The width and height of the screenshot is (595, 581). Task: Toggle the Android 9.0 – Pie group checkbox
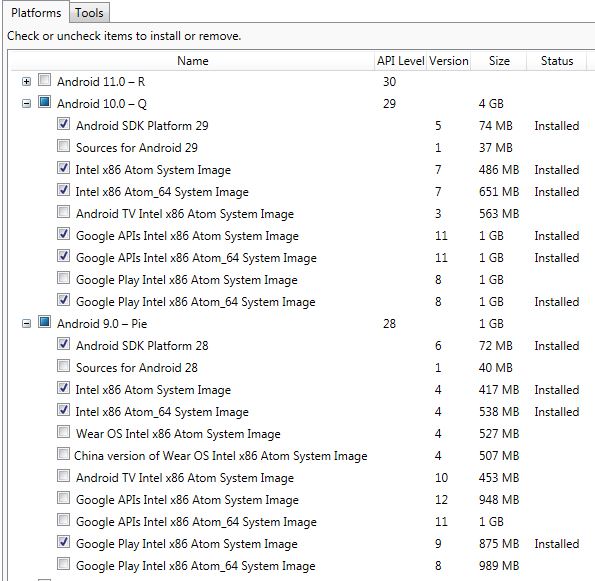click(44, 322)
